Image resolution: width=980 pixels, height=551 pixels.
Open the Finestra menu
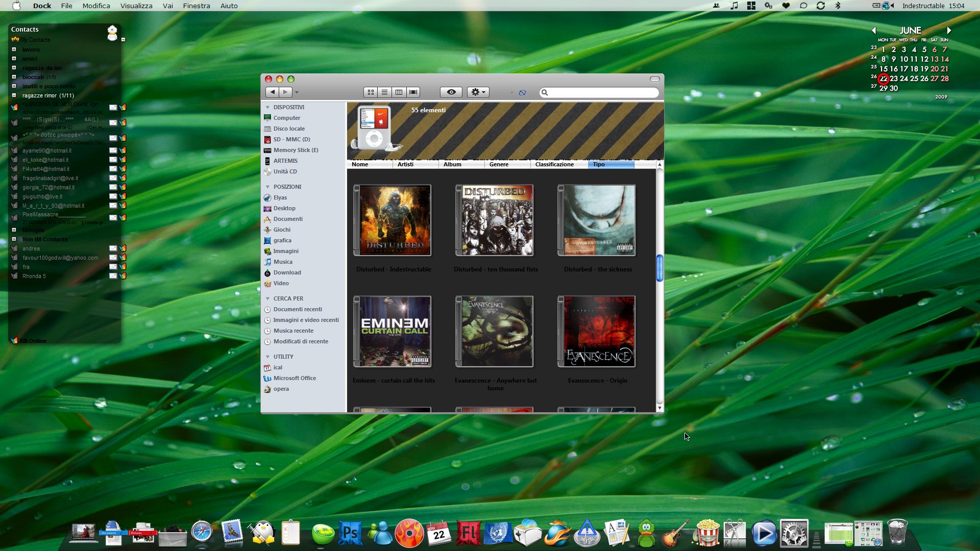197,6
